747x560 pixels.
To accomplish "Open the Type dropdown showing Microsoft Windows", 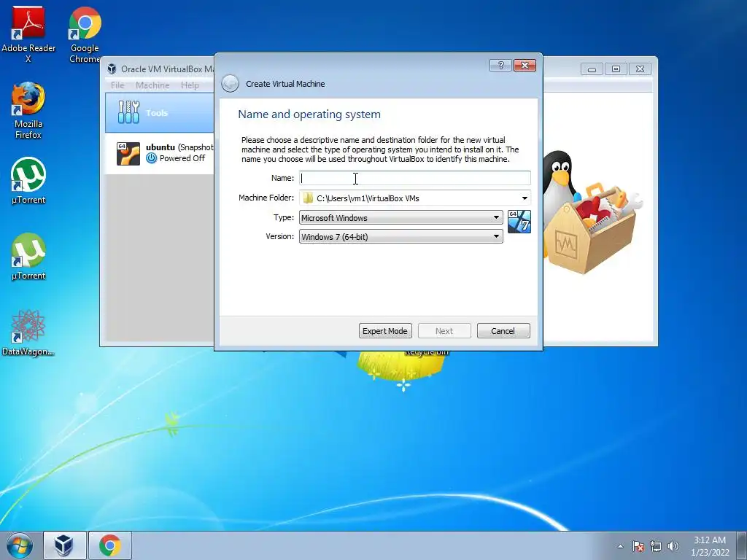I will click(x=400, y=217).
